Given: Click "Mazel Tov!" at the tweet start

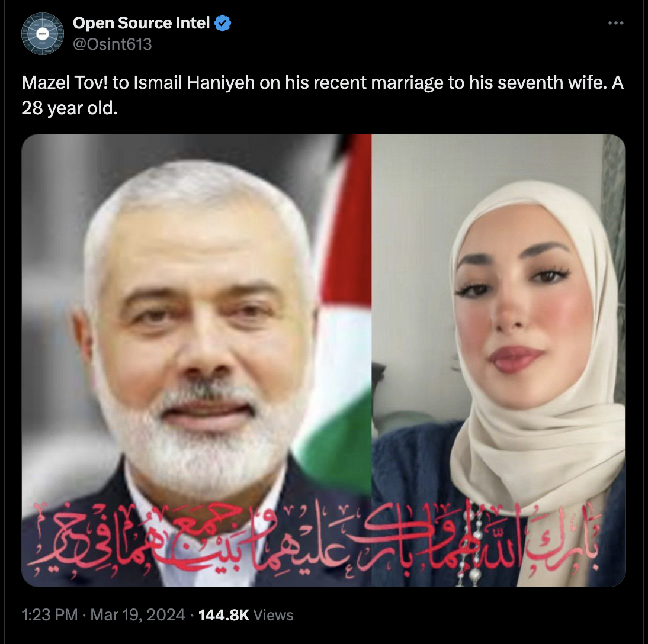Looking at the screenshot, I should point(65,83).
